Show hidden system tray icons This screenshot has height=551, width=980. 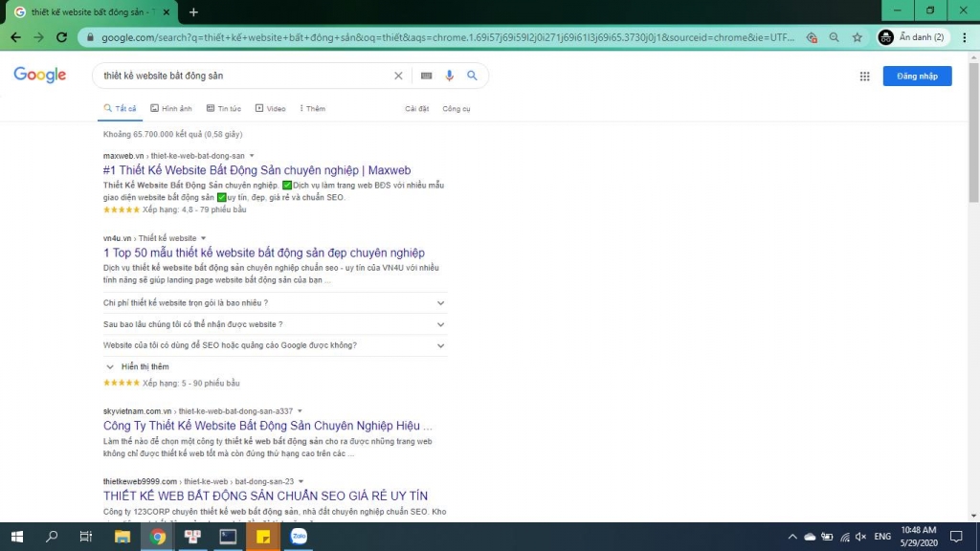(x=791, y=537)
